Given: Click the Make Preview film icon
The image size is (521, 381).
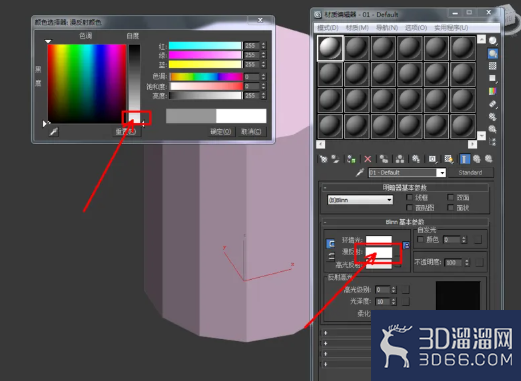Looking at the screenshot, I should coord(493,104).
